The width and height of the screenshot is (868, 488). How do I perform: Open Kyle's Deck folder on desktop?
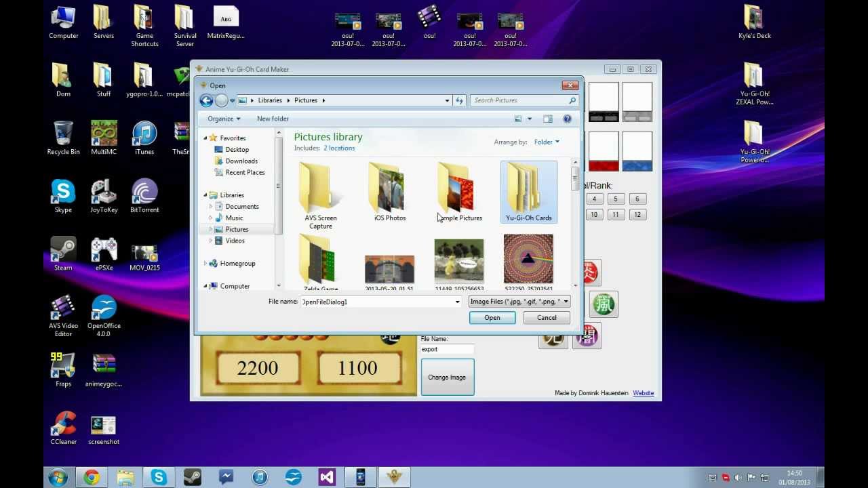755,22
